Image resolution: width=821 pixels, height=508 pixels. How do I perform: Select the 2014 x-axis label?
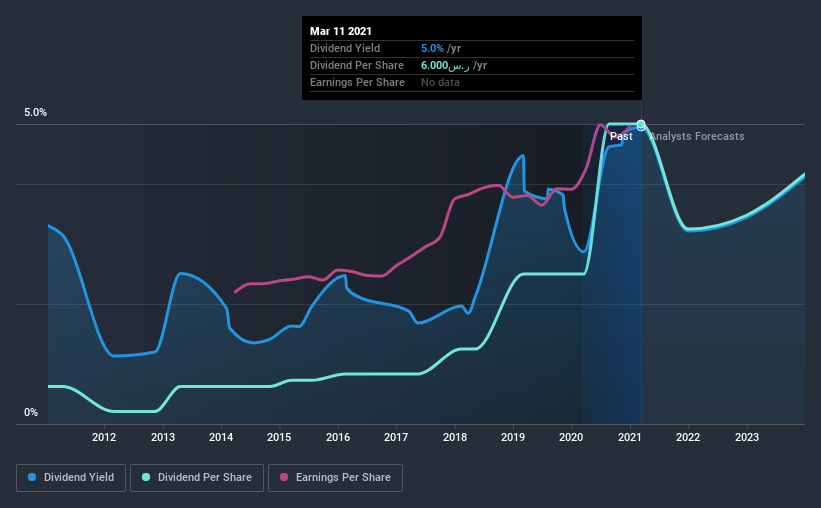tap(221, 437)
